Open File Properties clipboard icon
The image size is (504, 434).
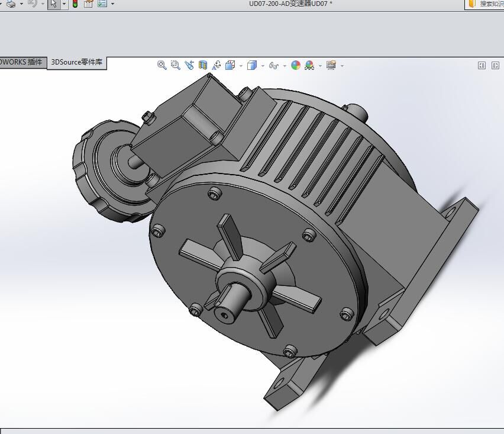pos(88,4)
